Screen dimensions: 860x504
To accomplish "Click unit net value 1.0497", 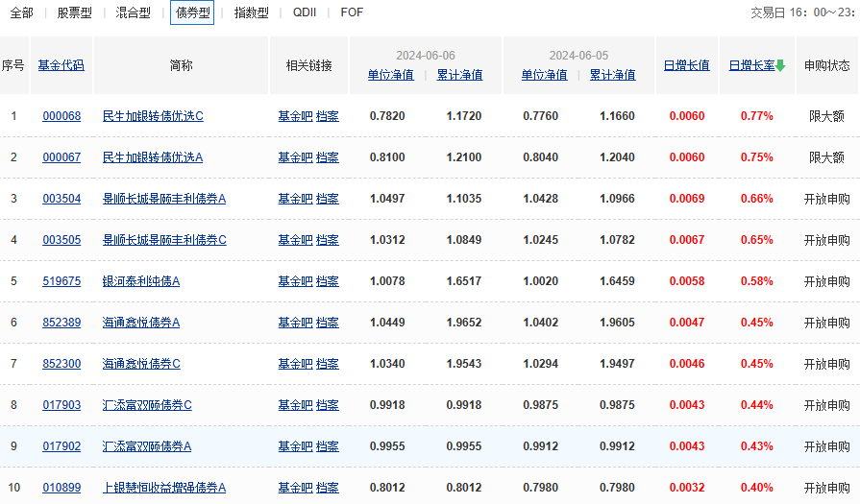I will pos(387,199).
